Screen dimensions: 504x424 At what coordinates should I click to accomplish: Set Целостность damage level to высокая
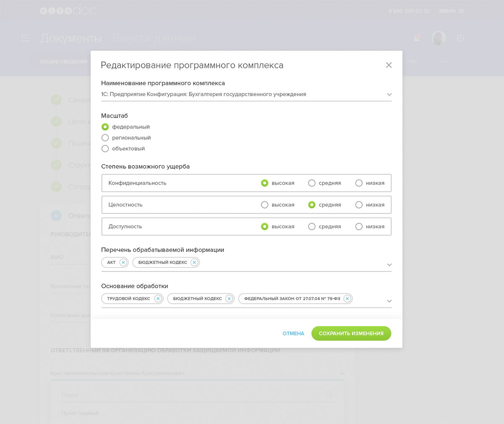[x=265, y=205]
